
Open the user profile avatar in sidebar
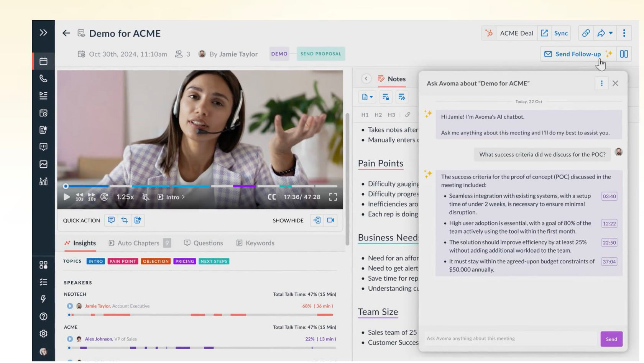tap(43, 351)
